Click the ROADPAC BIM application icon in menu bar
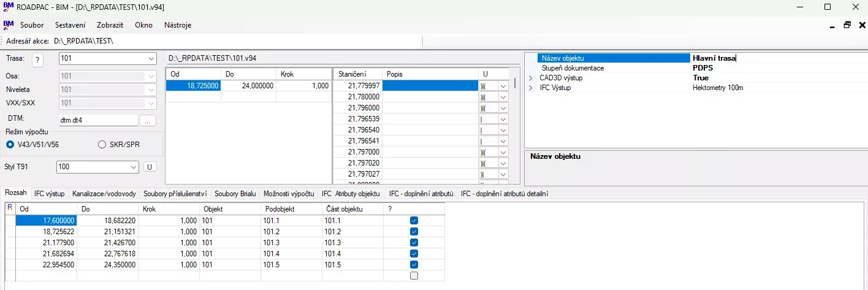 coord(9,25)
